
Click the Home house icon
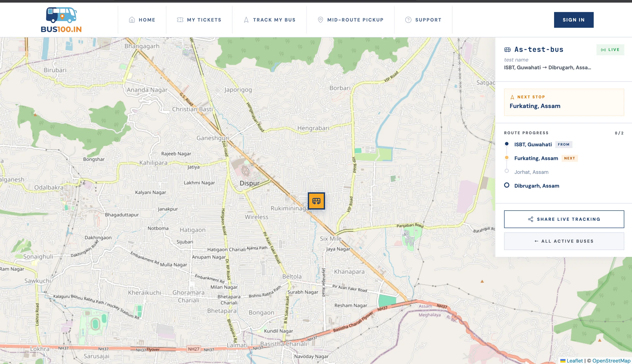point(132,20)
